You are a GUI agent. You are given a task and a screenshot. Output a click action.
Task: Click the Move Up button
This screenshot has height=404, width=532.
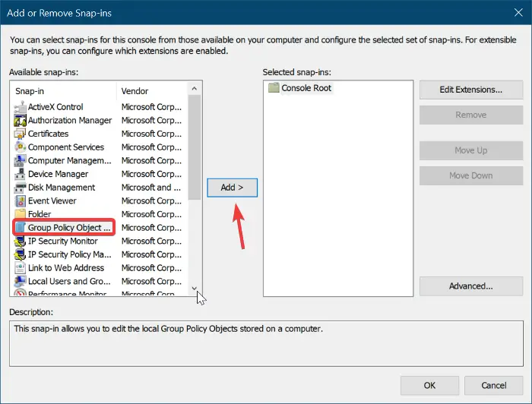[x=471, y=150]
